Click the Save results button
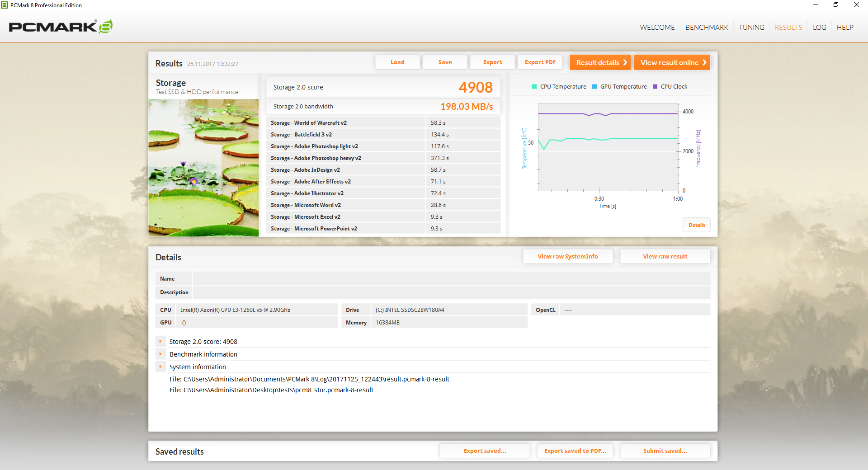The width and height of the screenshot is (868, 470). pos(445,62)
